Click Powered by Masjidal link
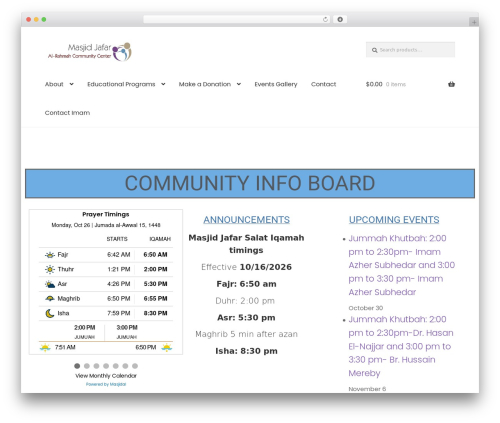Viewport: 500px width, 423px height. 106,384
